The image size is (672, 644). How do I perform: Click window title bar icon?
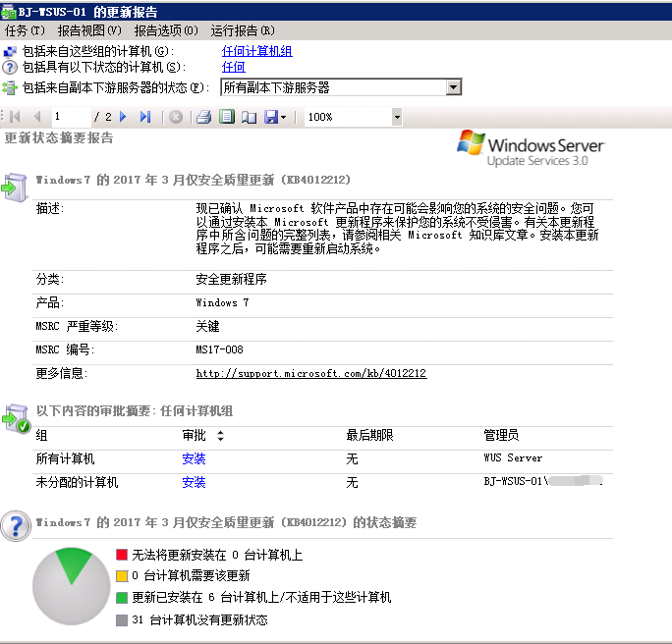point(9,12)
